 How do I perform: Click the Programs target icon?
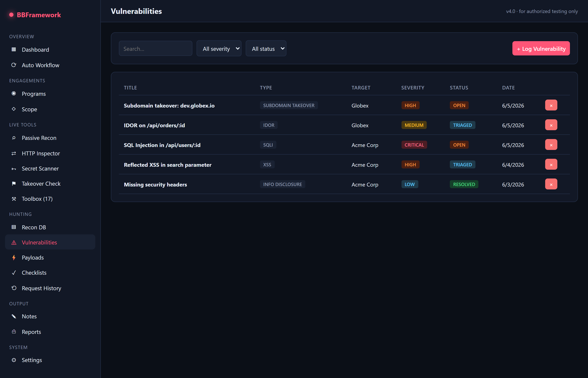(14, 93)
